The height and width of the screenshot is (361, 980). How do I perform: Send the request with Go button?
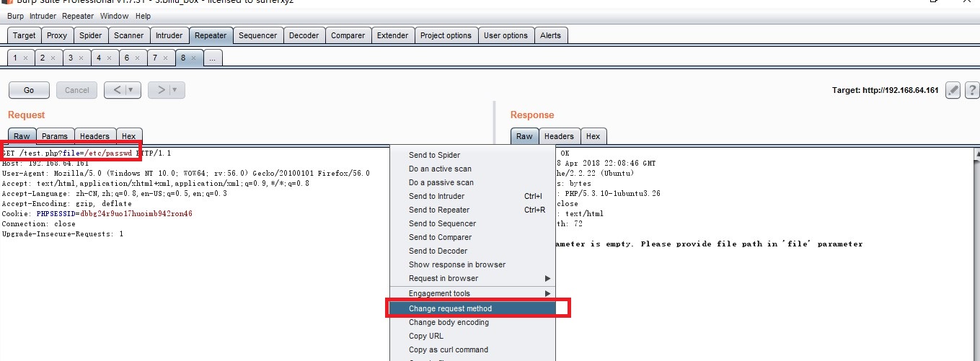tap(29, 90)
